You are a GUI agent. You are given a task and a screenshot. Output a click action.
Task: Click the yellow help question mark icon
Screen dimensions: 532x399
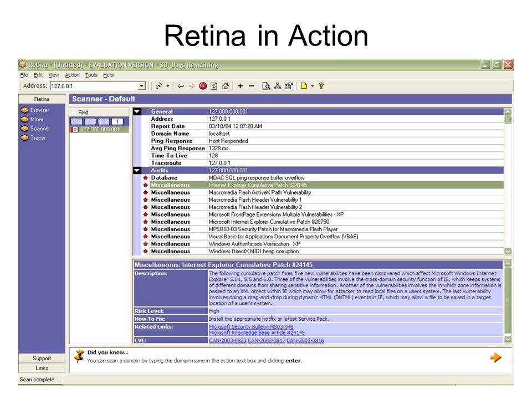click(x=321, y=86)
